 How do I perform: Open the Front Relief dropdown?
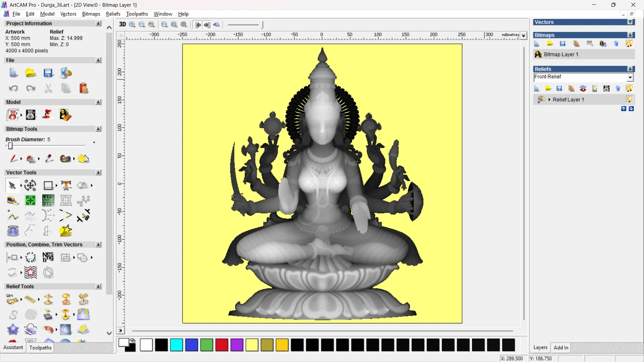630,77
